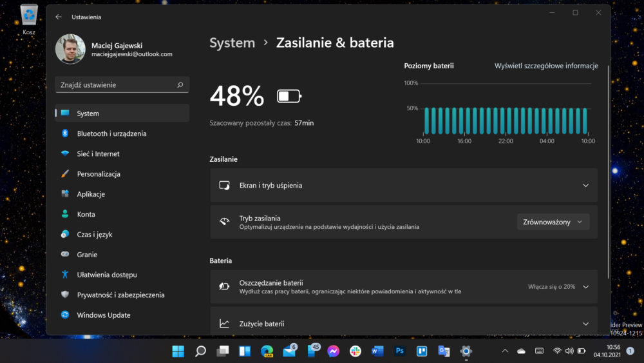The width and height of the screenshot is (644, 363).
Task: Open Photoshop from the taskbar
Action: pyautogui.click(x=400, y=351)
